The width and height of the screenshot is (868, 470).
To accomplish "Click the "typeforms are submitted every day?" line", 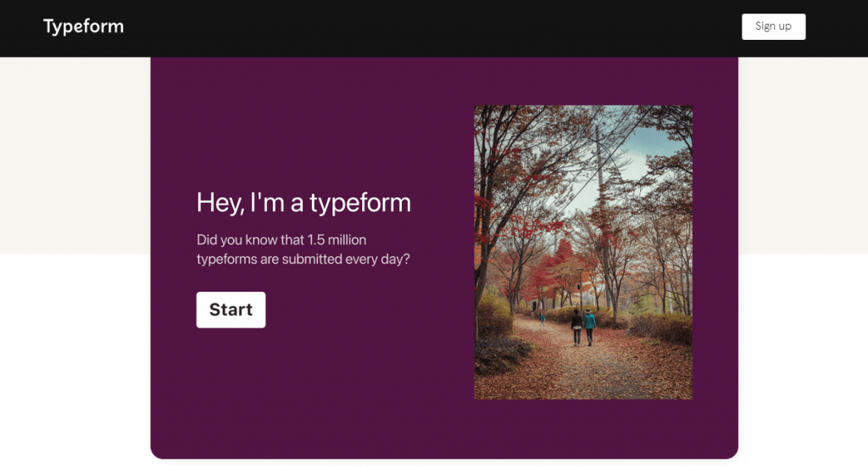I will point(303,259).
